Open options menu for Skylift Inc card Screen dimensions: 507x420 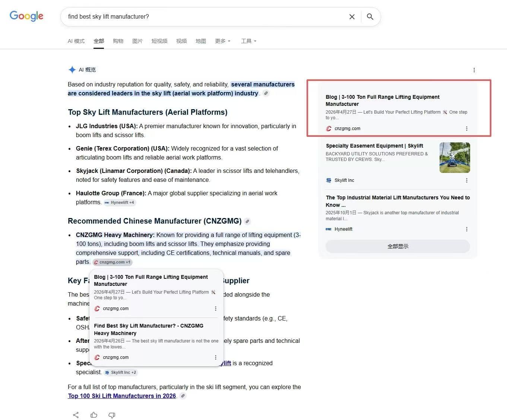click(x=466, y=180)
